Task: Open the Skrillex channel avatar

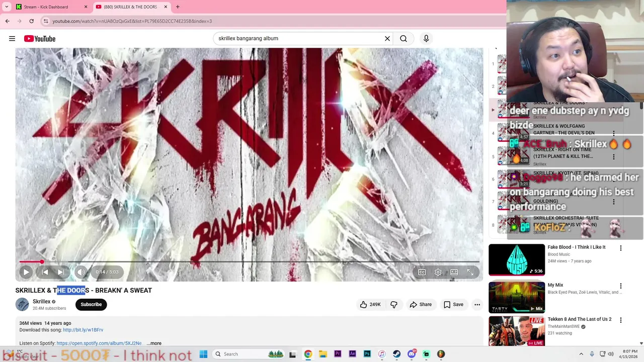Action: click(x=22, y=304)
